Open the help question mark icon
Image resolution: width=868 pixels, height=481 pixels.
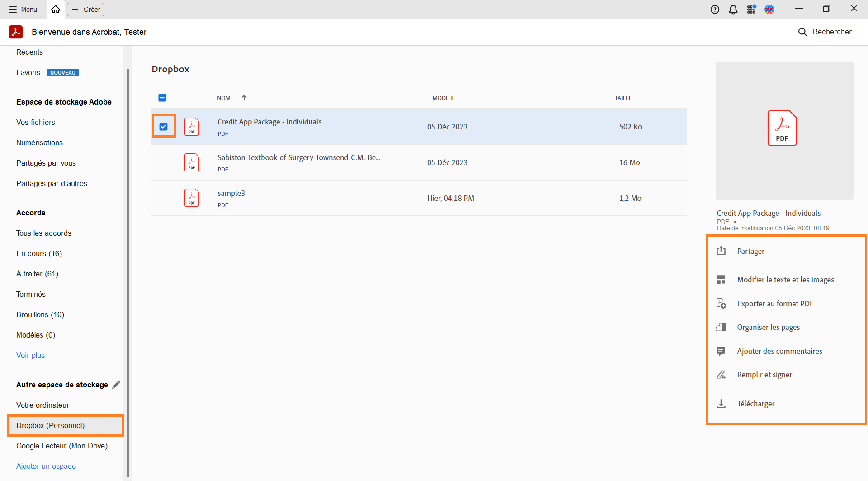click(x=715, y=9)
